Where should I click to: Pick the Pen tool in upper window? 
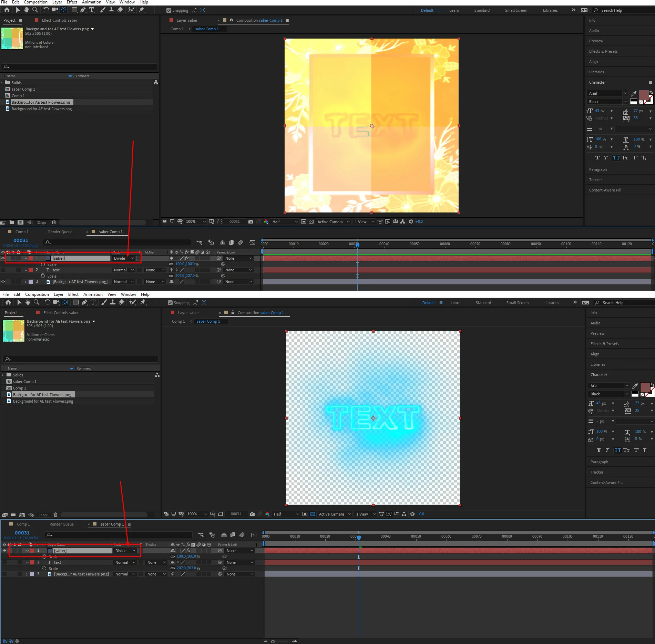click(83, 10)
